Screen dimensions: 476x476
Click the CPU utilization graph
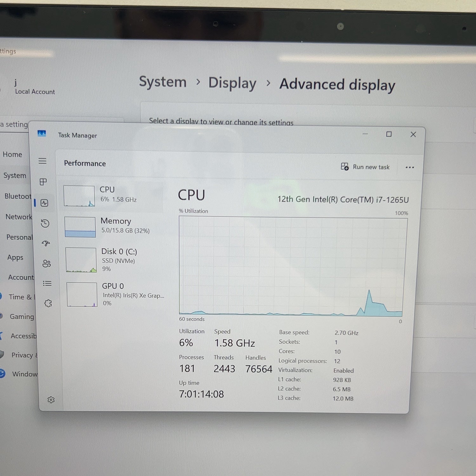point(293,266)
